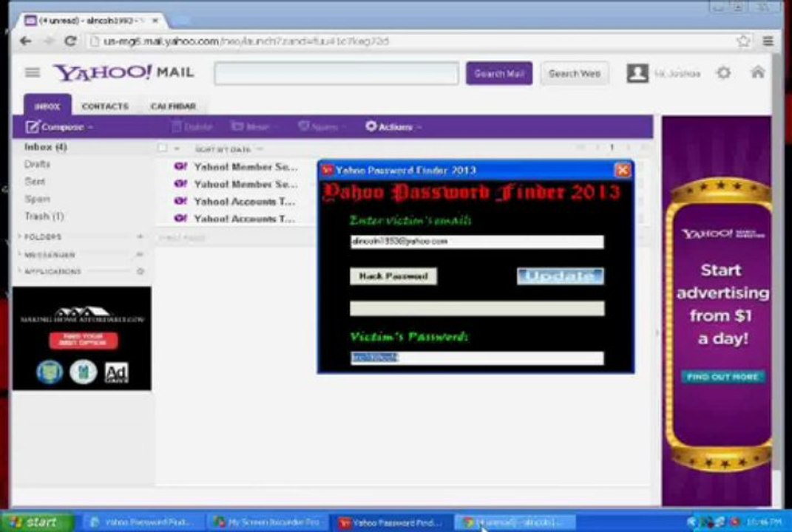Click the victim's password output field

[477, 358]
